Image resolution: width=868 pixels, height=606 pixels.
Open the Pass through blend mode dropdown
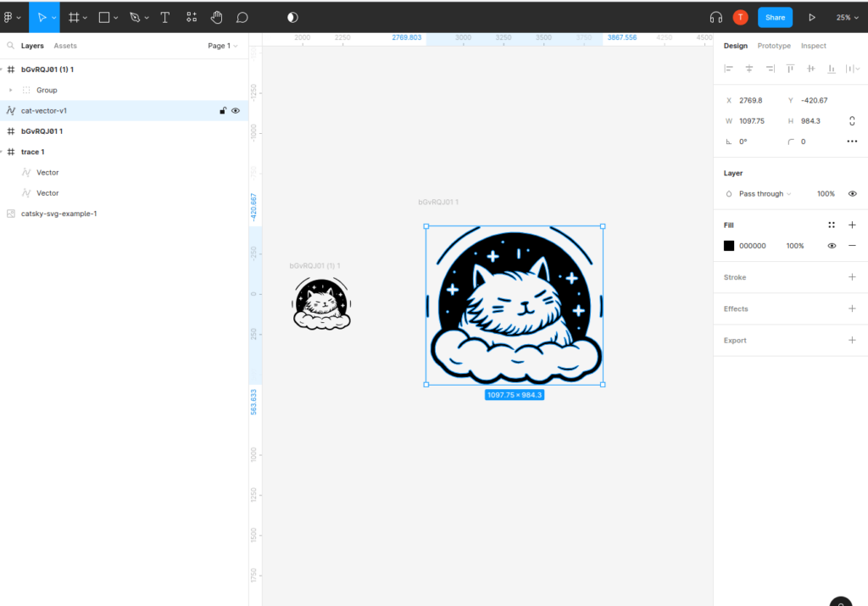click(764, 193)
